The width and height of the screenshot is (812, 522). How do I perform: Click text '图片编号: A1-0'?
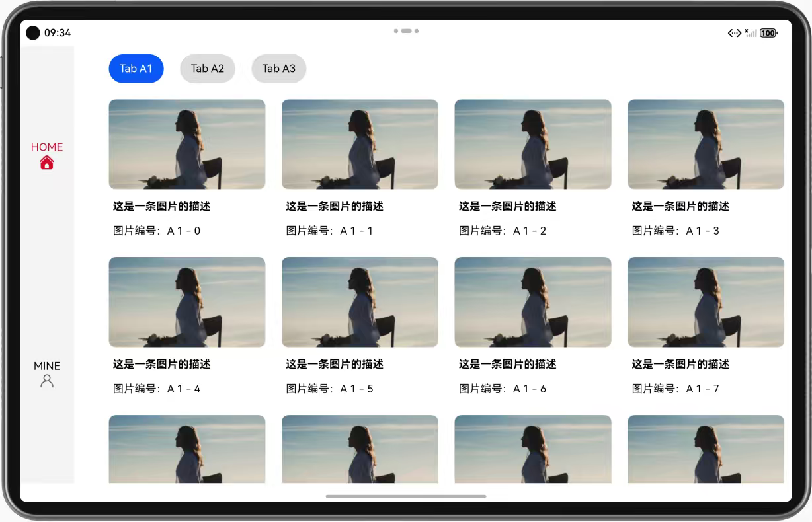[x=157, y=231]
